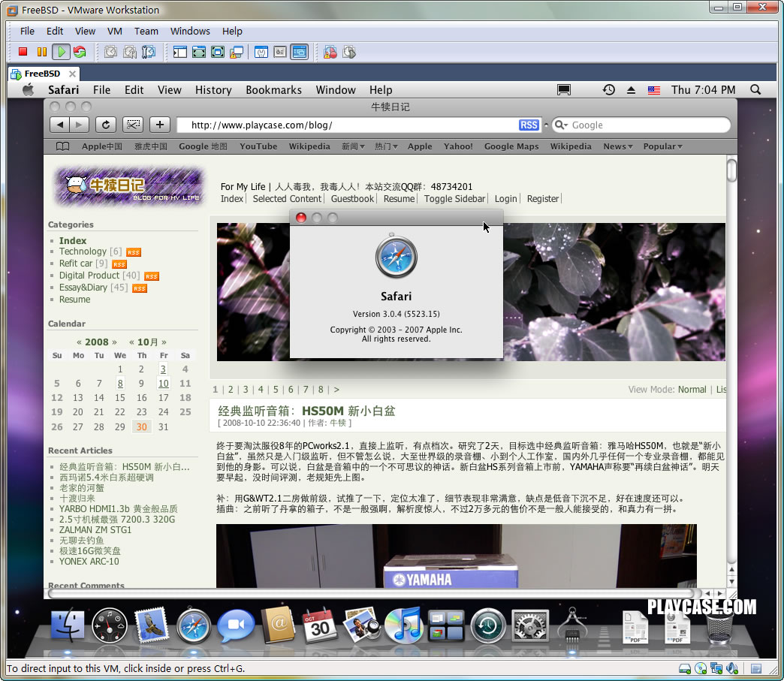This screenshot has height=681, width=784.
Task: Go to previous month before 10月
Action: click(x=131, y=342)
